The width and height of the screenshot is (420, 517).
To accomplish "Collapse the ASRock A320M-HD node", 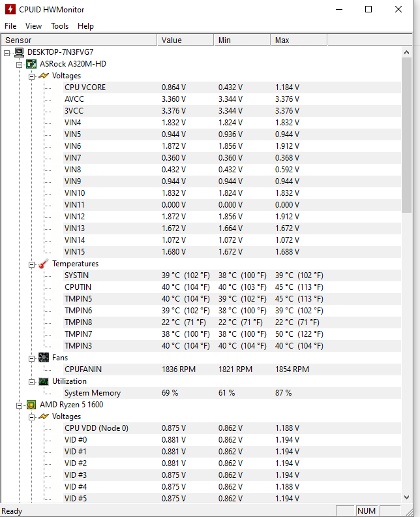I will click(x=20, y=65).
